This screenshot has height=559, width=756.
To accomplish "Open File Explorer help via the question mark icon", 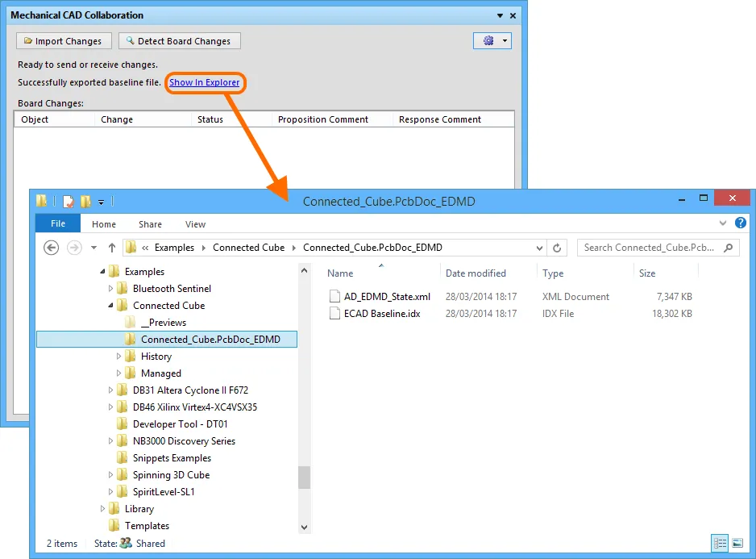I will (741, 223).
